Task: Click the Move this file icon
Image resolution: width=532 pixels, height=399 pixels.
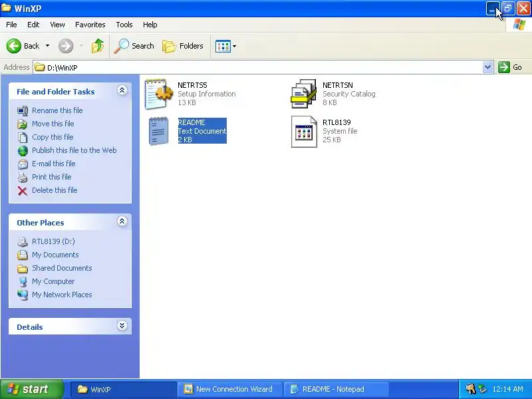Action: 23,124
